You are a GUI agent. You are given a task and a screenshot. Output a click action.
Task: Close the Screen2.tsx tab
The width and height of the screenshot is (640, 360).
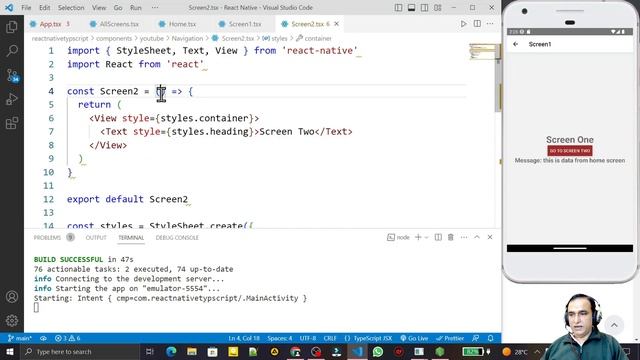click(336, 24)
